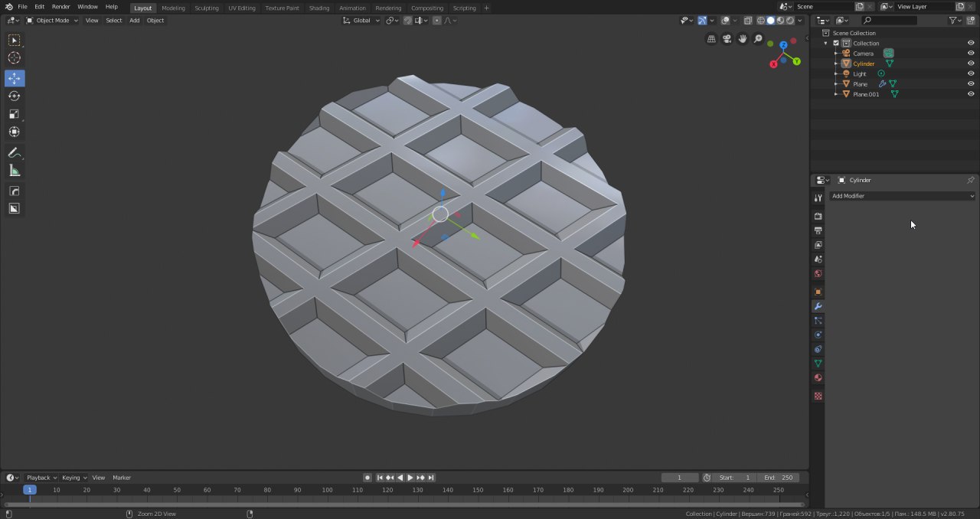Select the Annotate tool
The height and width of the screenshot is (519, 980).
point(14,153)
